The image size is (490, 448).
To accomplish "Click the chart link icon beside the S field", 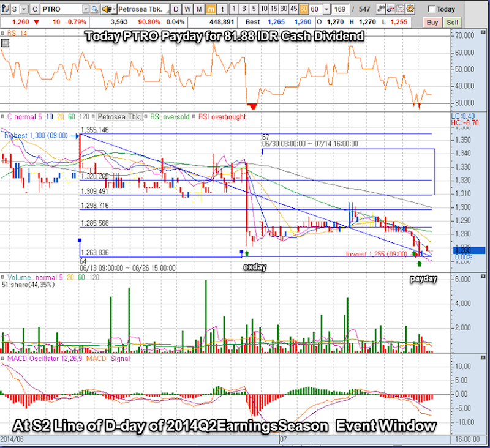I will click(x=5, y=9).
